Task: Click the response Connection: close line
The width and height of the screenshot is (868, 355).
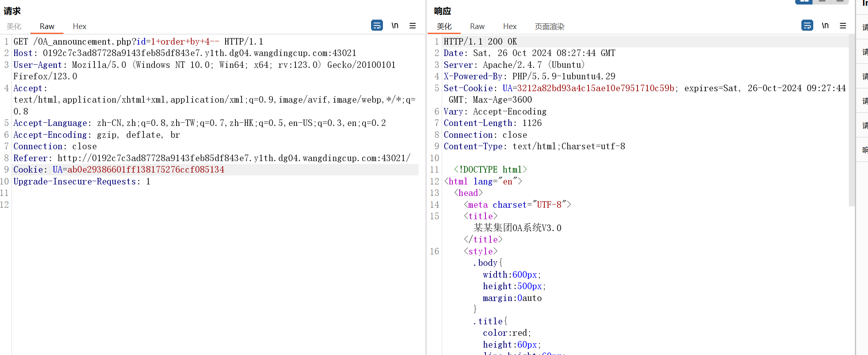Action: point(485,135)
